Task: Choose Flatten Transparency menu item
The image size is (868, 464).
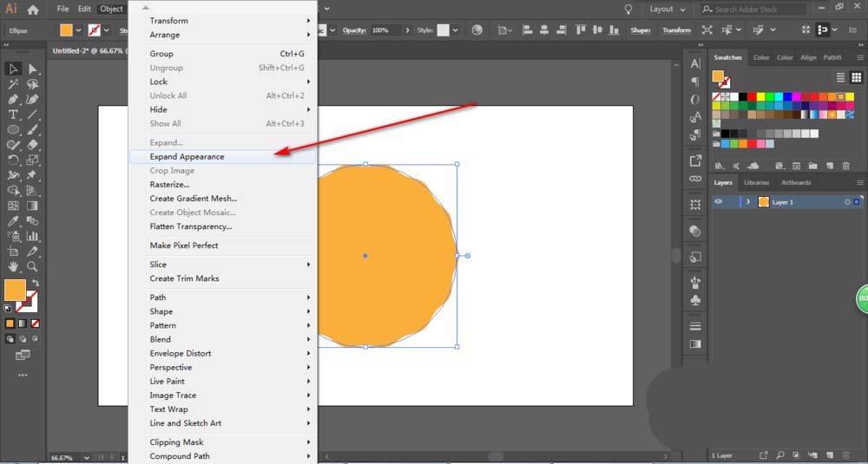Action: click(x=223, y=226)
